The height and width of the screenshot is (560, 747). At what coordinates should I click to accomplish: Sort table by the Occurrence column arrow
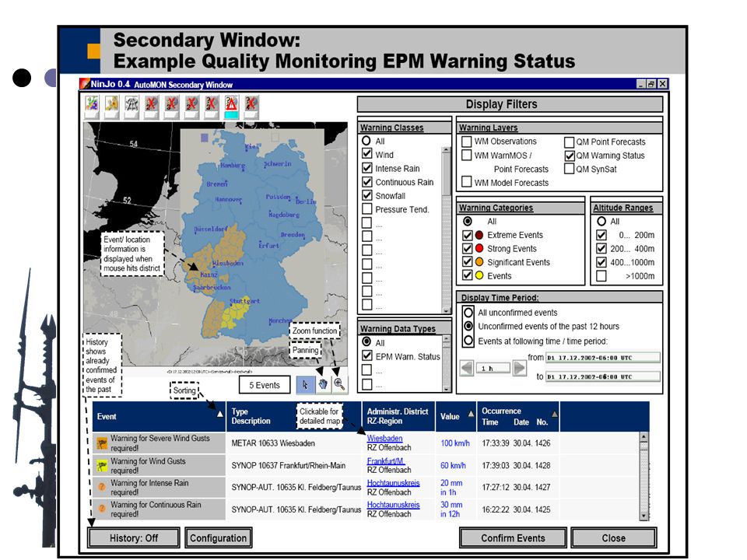(555, 413)
